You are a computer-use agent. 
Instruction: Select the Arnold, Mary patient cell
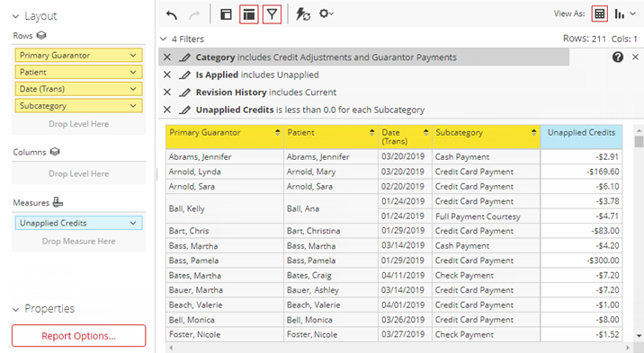point(331,172)
